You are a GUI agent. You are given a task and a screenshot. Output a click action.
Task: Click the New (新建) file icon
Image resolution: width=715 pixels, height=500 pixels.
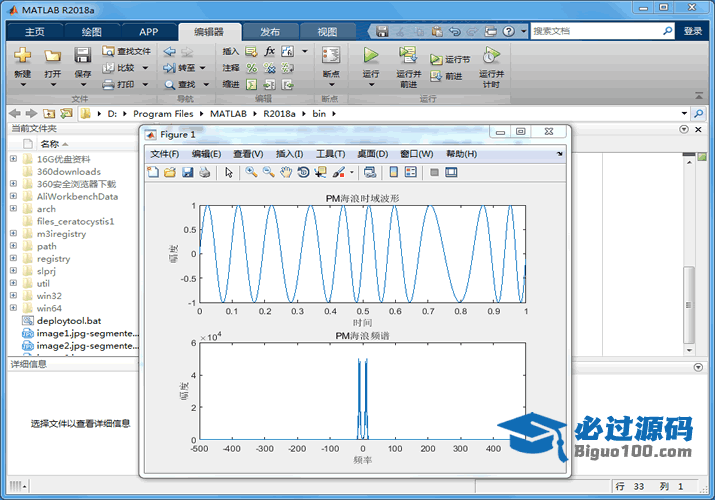click(x=22, y=55)
